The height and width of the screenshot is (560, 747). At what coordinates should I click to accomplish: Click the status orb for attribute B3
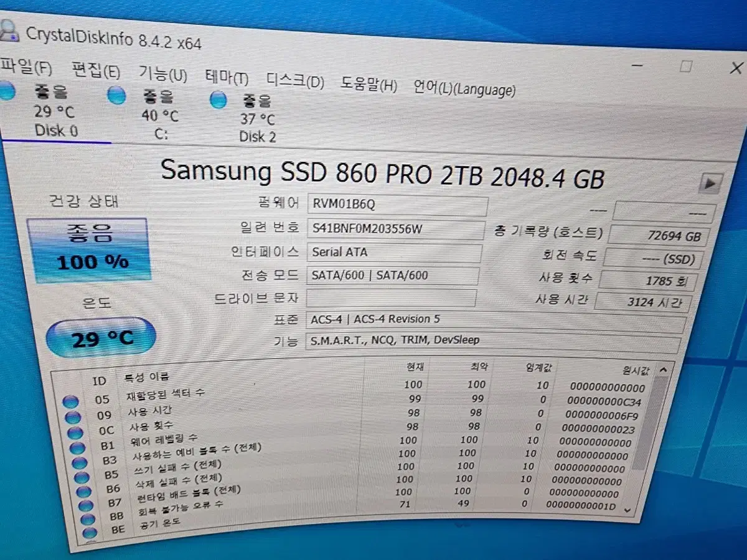coord(80,464)
